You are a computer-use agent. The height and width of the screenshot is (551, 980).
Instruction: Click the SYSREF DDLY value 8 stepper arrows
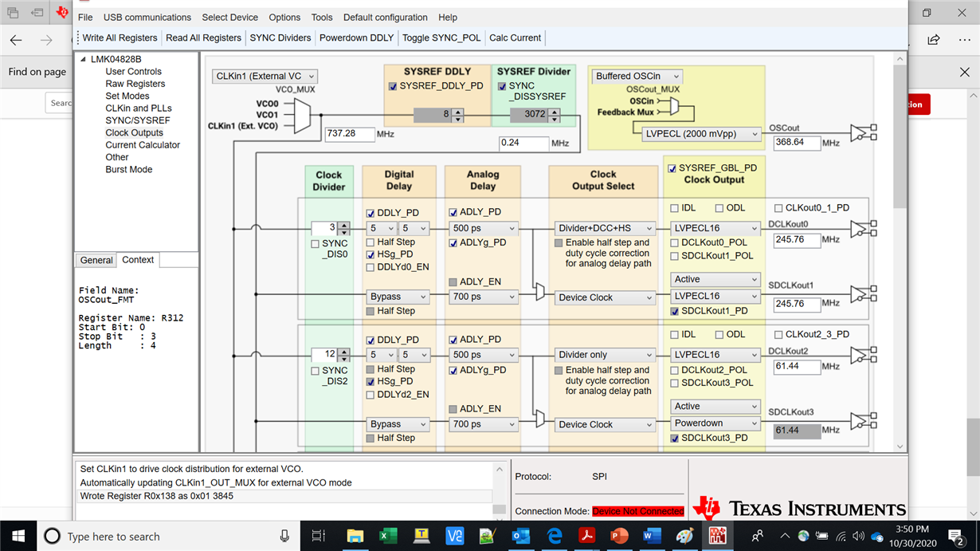[457, 115]
